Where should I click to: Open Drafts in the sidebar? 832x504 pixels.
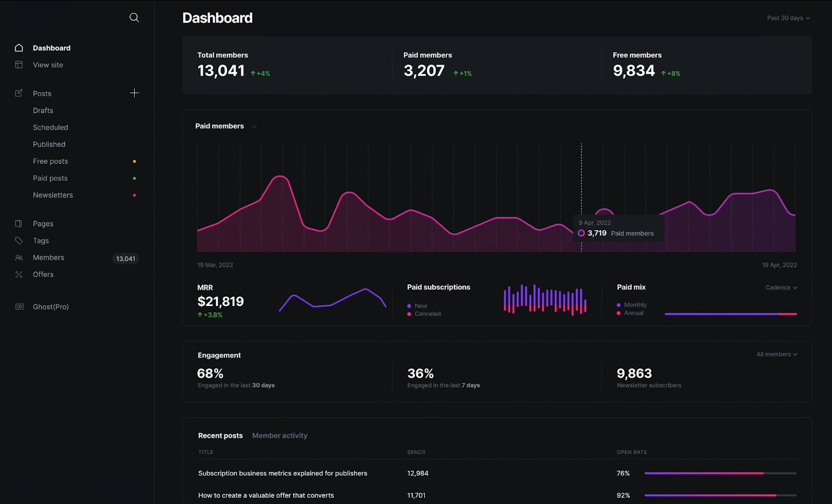(x=43, y=111)
